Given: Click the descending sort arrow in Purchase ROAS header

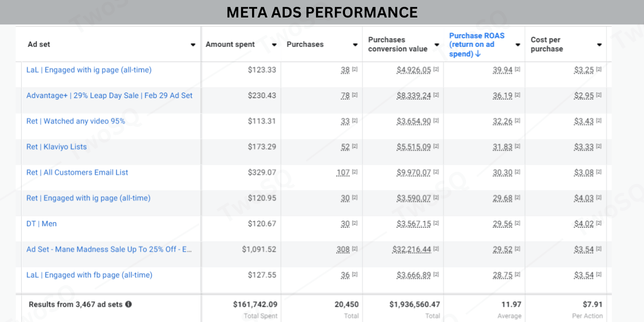Looking at the screenshot, I should 478,54.
